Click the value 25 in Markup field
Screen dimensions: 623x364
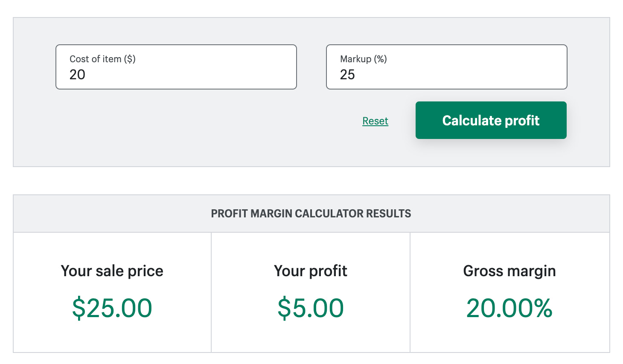coord(348,75)
